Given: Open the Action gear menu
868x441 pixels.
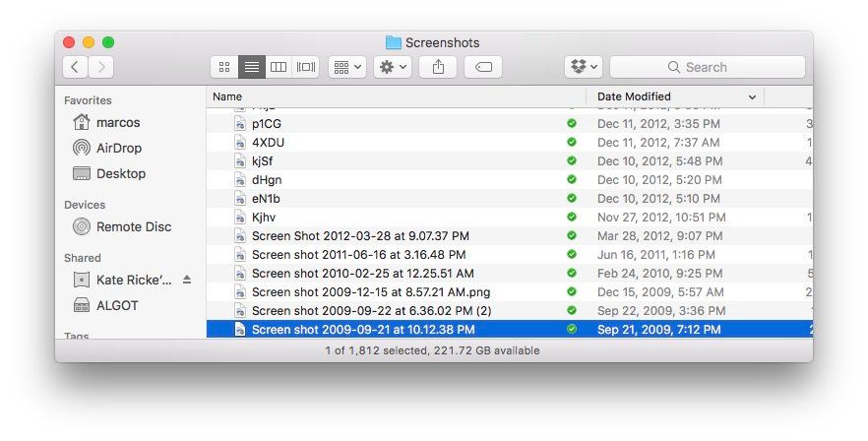Looking at the screenshot, I should tap(392, 67).
